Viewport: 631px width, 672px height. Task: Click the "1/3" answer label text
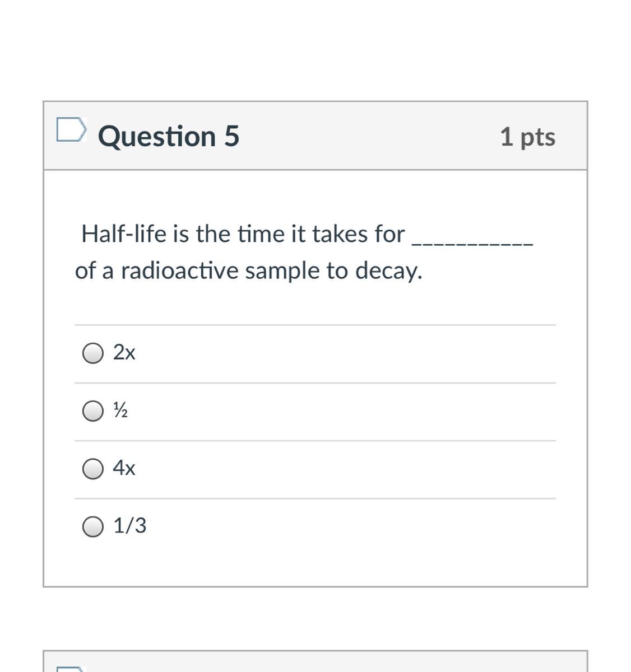pos(129,526)
